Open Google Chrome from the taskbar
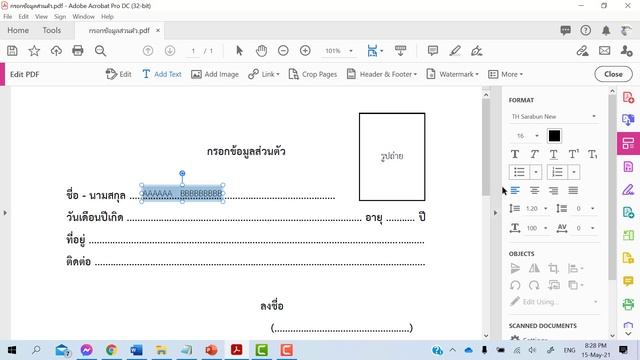Screen dimensions: 640x360 (x=111, y=350)
